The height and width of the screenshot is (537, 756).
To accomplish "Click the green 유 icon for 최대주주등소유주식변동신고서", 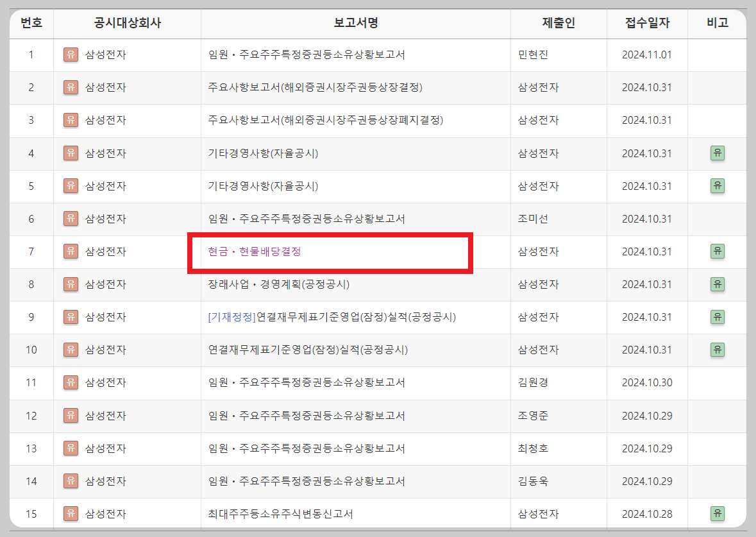I will [718, 513].
